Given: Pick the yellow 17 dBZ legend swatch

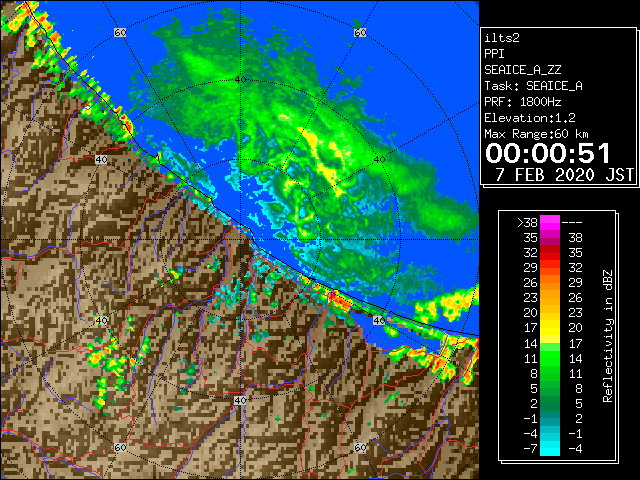Looking at the screenshot, I should pyautogui.click(x=550, y=328).
